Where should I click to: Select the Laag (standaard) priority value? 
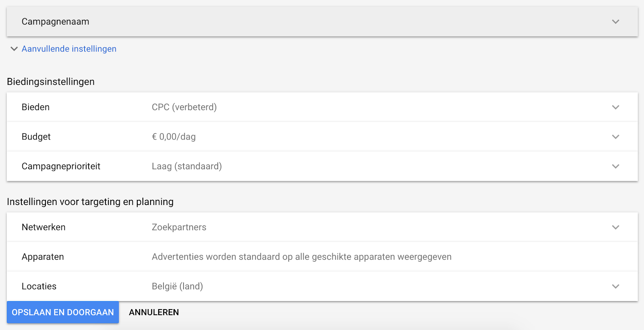tap(187, 166)
